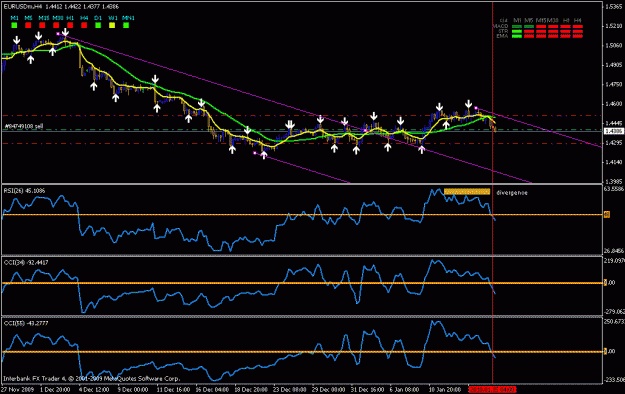Click the MACD row label in signal grid
625x394 pixels.
pos(501,26)
